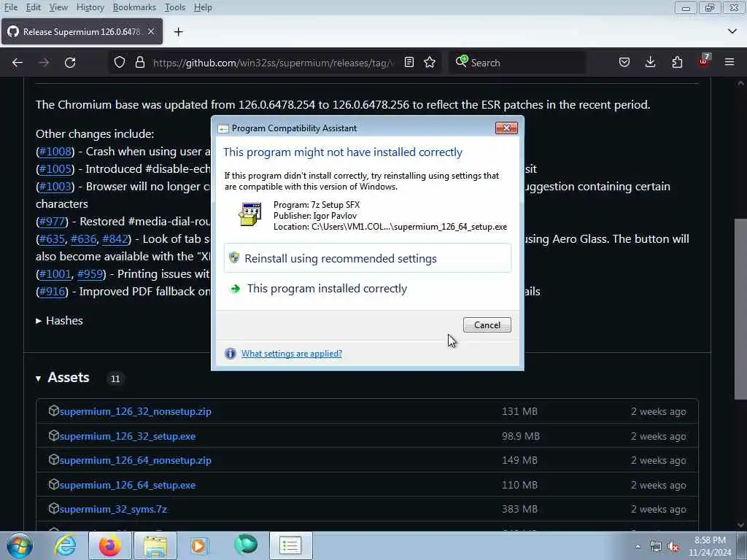The height and width of the screenshot is (560, 747).
Task: Click the Search box in the toolbar
Action: pos(517,63)
